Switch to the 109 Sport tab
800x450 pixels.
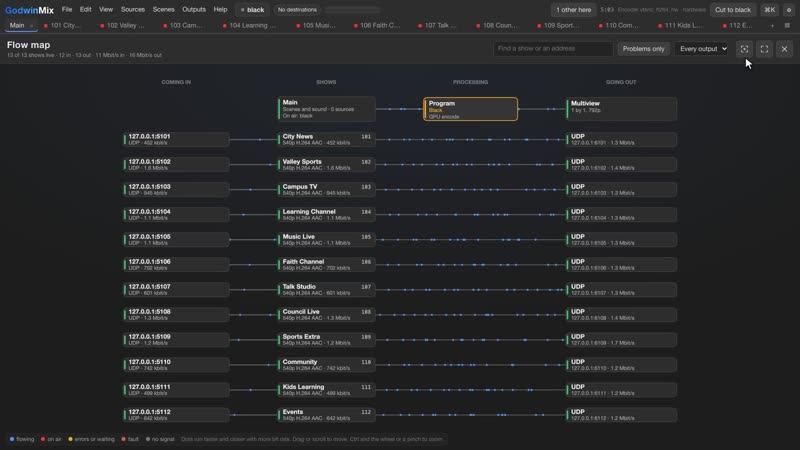tap(559, 26)
